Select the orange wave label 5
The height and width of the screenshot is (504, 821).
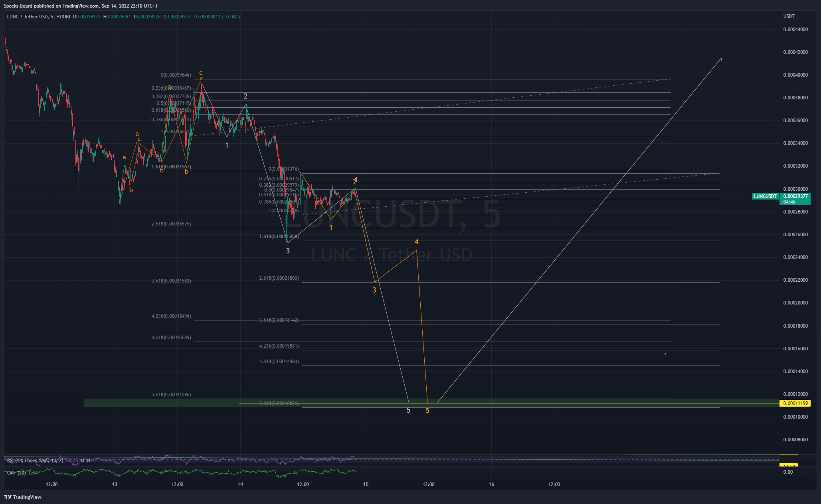pos(427,411)
